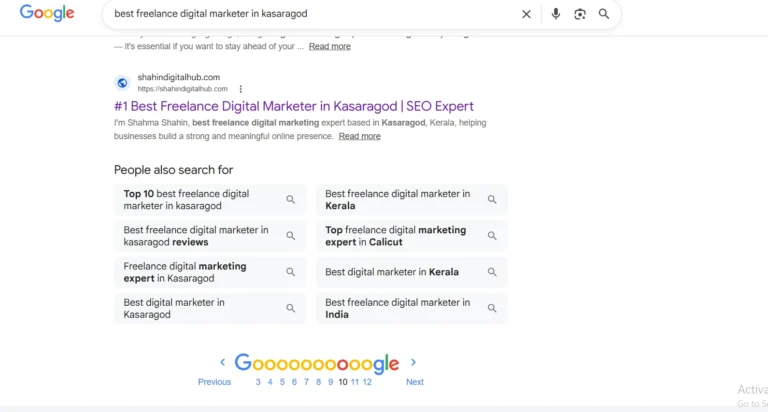Click magnifier icon in 'kasaragod reviews' suggestion
Screen dimensions: 768x412
point(290,236)
